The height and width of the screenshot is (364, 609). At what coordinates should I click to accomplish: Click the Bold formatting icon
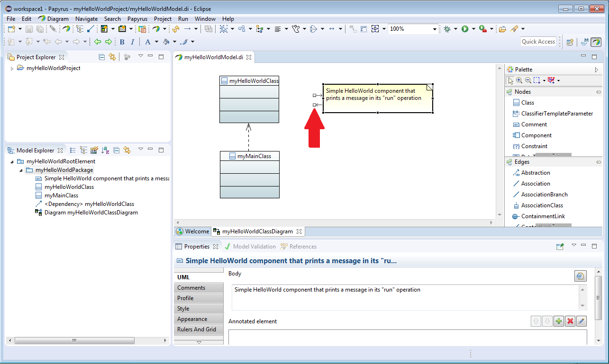click(122, 42)
